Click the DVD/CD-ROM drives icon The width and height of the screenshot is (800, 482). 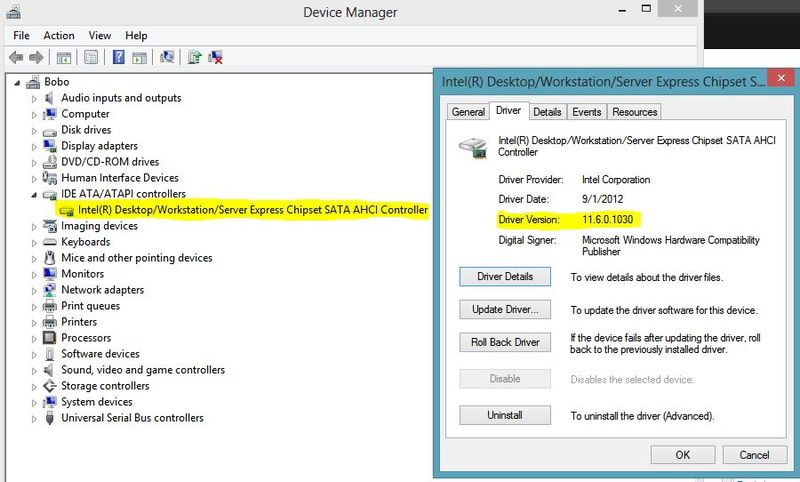(x=49, y=162)
